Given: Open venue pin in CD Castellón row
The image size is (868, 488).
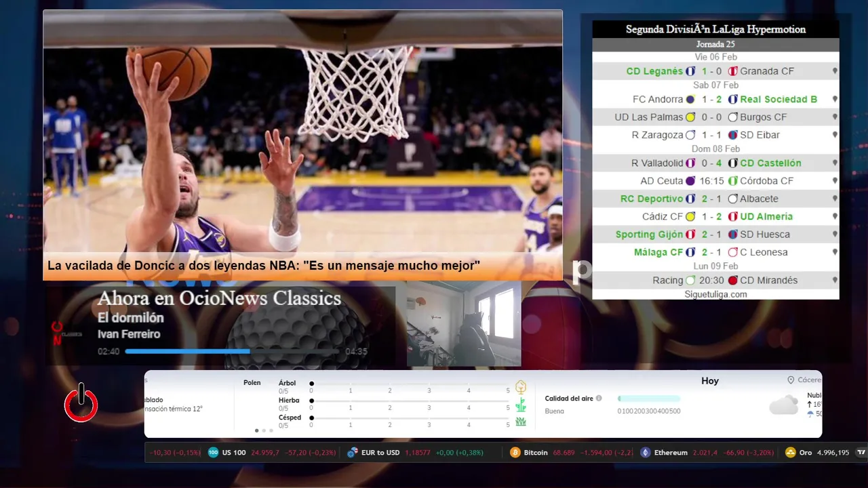Looking at the screenshot, I should coord(835,163).
